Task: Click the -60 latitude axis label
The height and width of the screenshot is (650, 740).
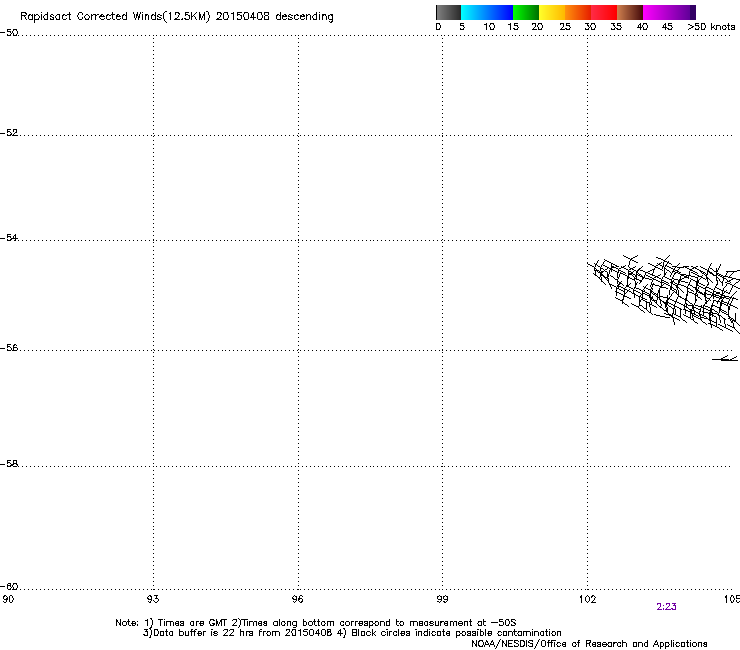Action: tap(9, 587)
